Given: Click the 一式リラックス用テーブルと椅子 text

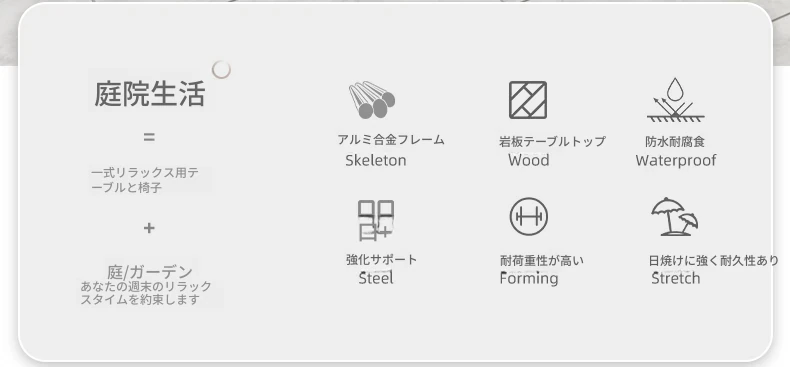Looking at the screenshot, I should pyautogui.click(x=145, y=180).
